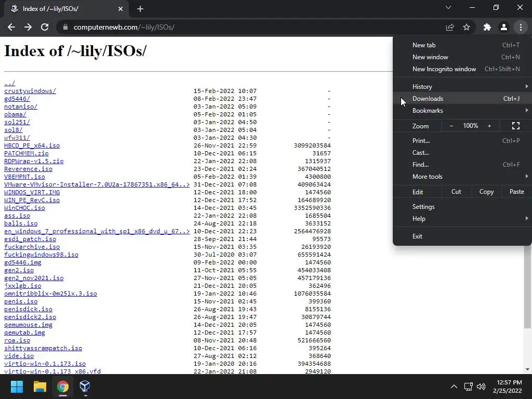Toggle fullscreen mode icon in Zoom row
The width and height of the screenshot is (532, 399).
[516, 126]
